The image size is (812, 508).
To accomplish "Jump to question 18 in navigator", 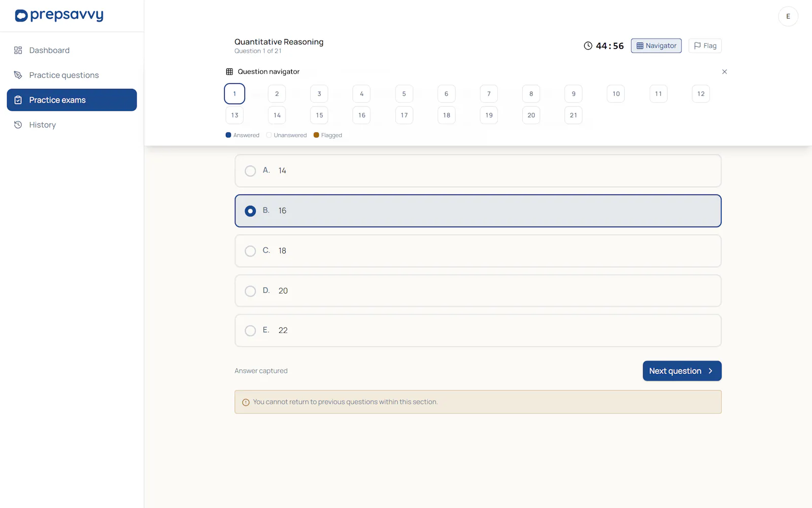I will coord(446,115).
